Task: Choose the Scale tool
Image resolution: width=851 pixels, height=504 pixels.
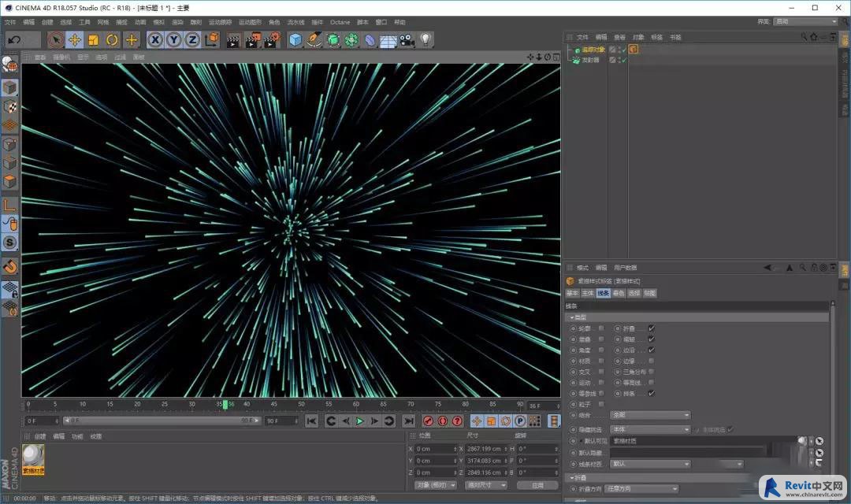Action: [93, 39]
